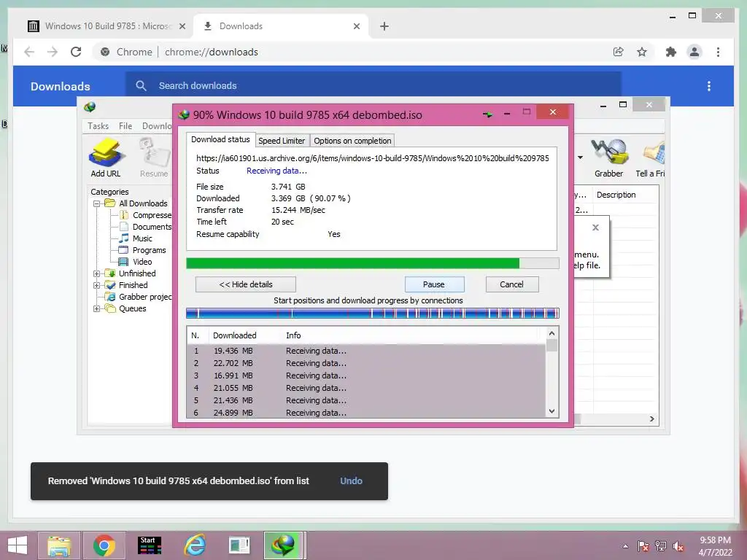Click the connections list scrollbar down arrow
This screenshot has width=747, height=560.
pos(551,411)
